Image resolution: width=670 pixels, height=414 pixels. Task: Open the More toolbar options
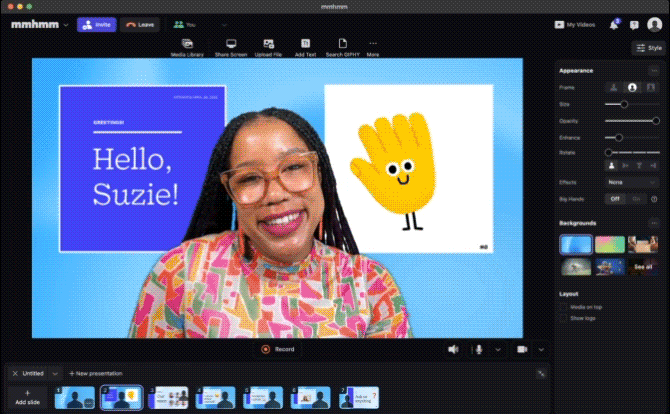click(x=373, y=47)
